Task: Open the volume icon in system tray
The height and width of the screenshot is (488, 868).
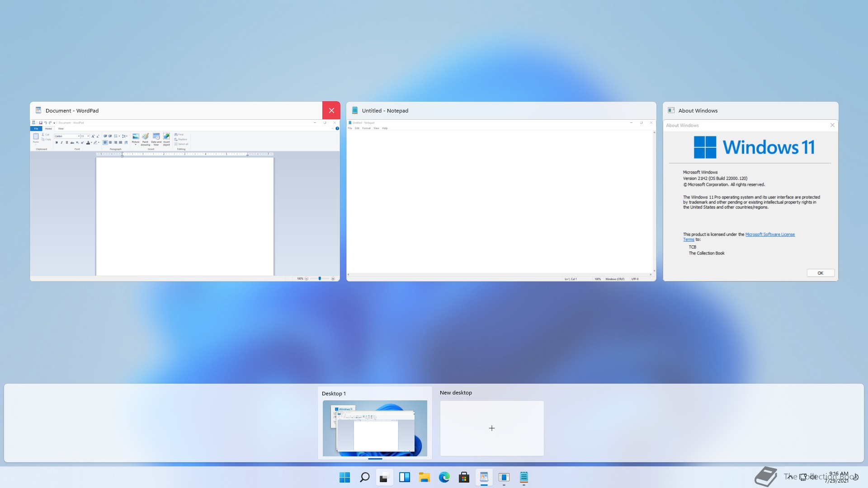Action: [813, 477]
